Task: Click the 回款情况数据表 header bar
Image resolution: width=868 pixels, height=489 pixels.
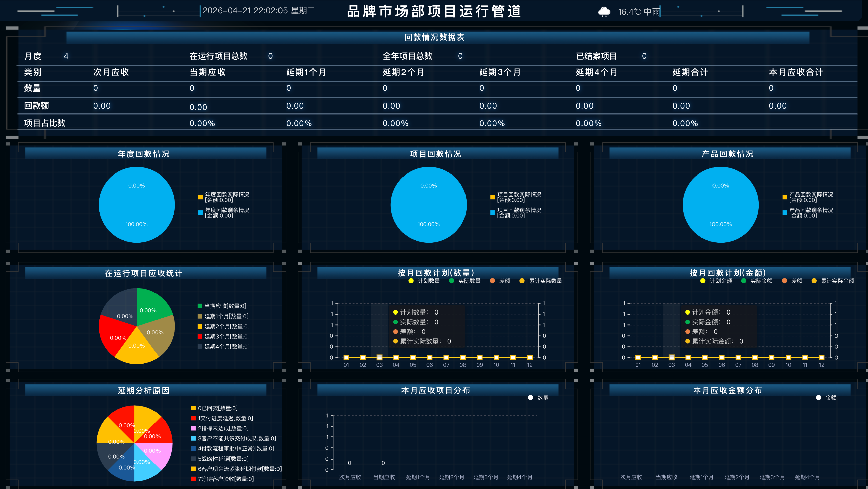Action: pos(434,38)
